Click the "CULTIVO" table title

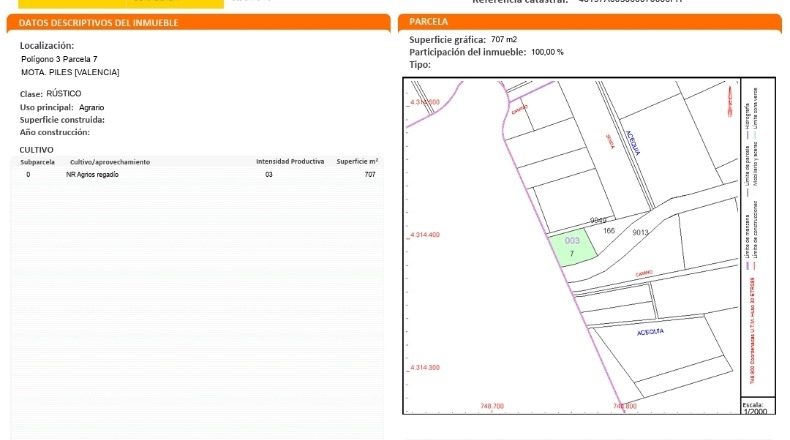[36, 150]
